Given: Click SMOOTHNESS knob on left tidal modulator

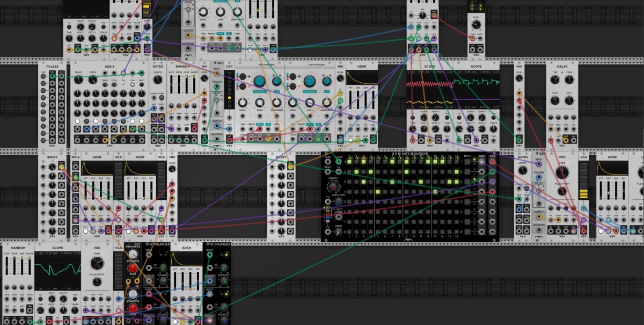Looking at the screenshot, I should pyautogui.click(x=277, y=103).
